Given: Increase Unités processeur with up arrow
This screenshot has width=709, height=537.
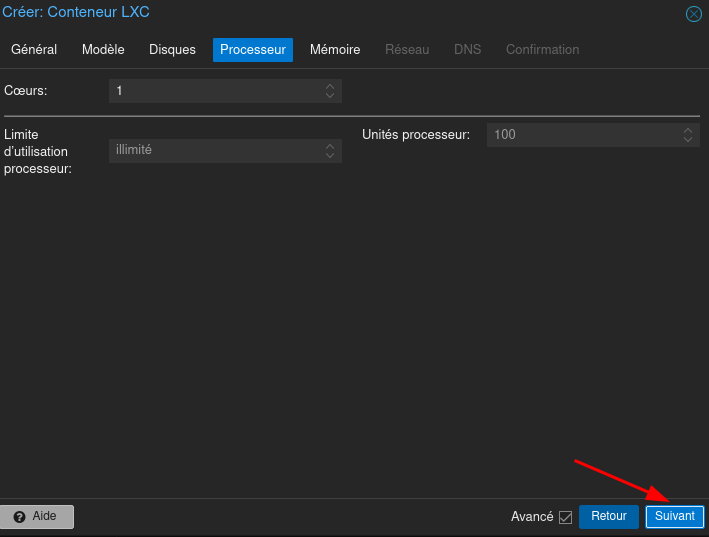Looking at the screenshot, I should click(688, 130).
